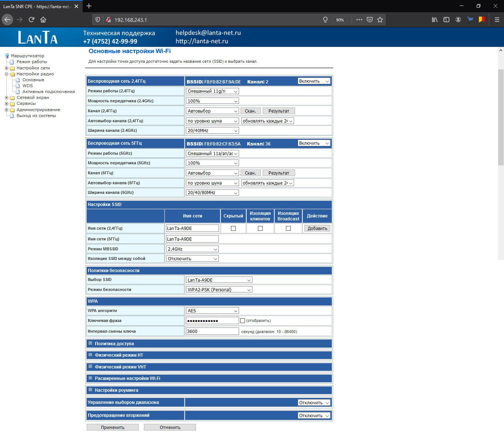The height and width of the screenshot is (439, 504).
Task: Expand Расширенные настройки Wi-Fi section
Action: 90,378
